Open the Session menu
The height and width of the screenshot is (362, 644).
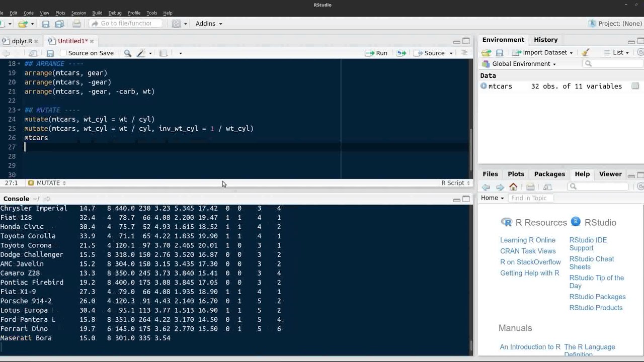pos(78,13)
